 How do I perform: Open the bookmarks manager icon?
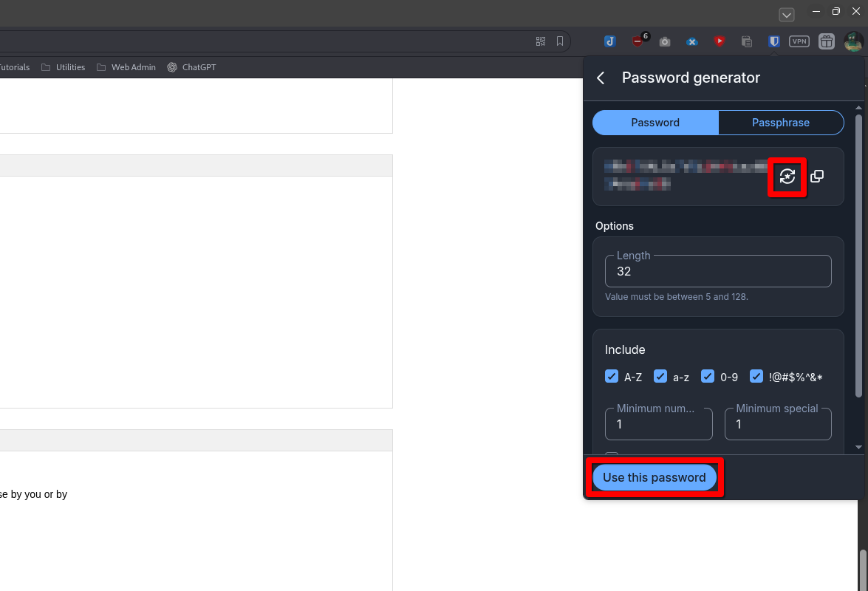click(560, 41)
